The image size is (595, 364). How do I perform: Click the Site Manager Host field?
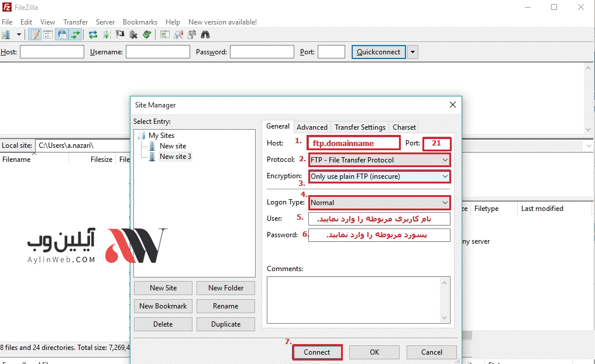coord(353,143)
